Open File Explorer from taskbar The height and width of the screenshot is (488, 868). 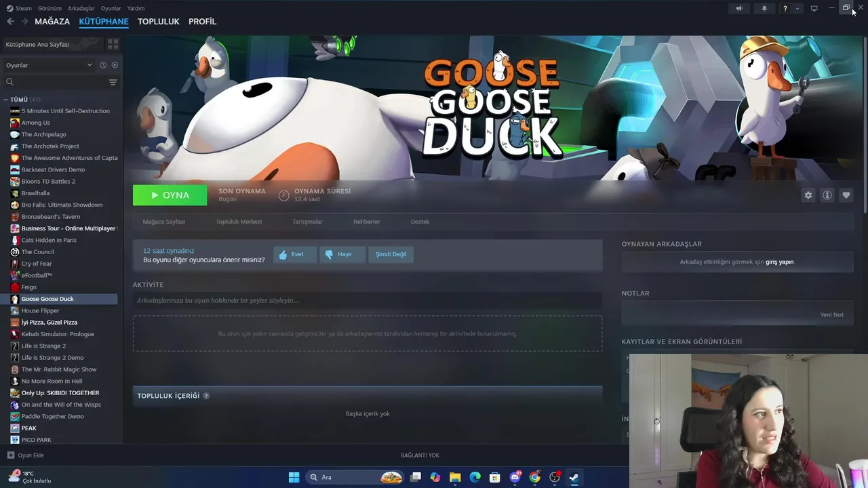point(455,477)
